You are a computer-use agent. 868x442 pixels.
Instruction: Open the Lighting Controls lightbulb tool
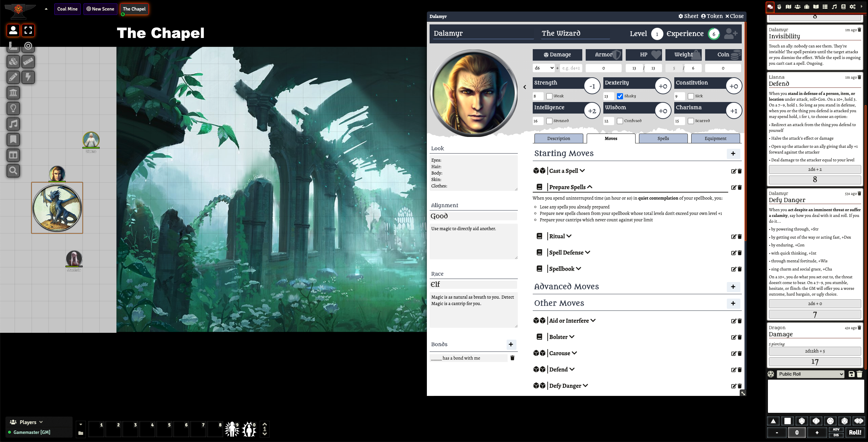point(13,108)
